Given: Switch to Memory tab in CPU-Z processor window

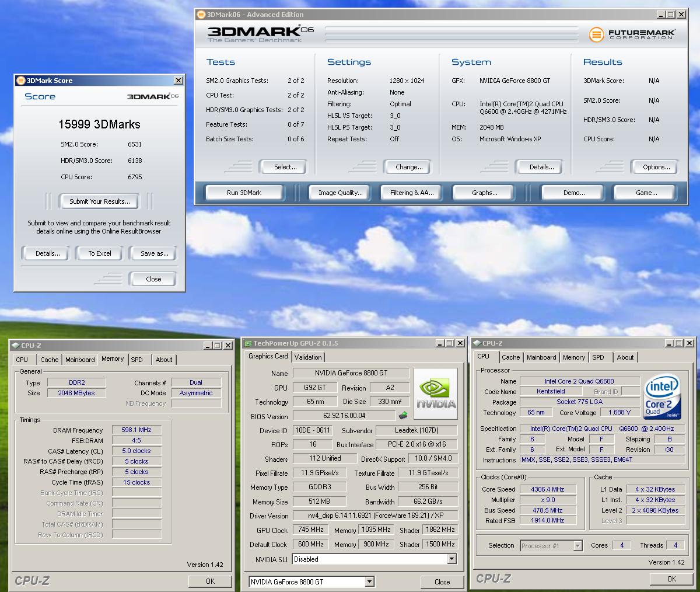Looking at the screenshot, I should point(574,357).
